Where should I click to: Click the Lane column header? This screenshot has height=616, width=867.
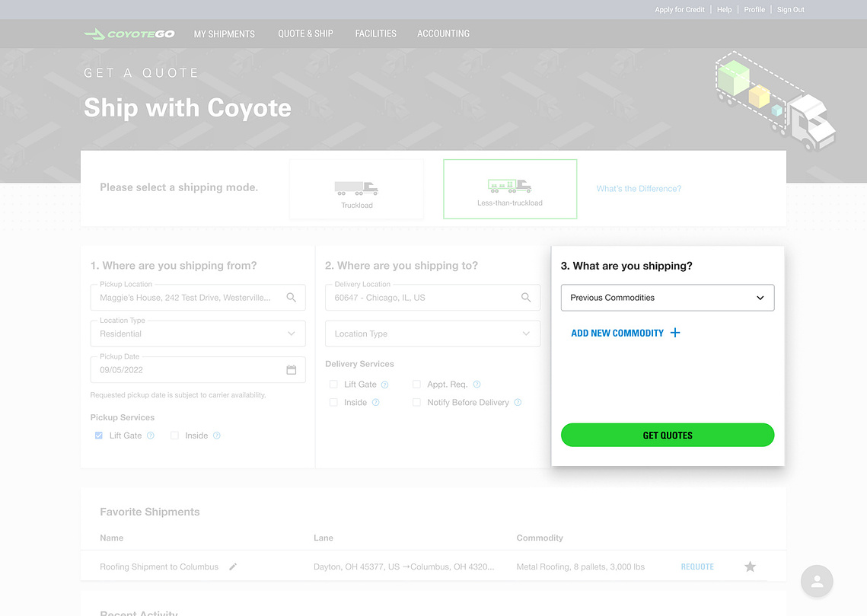324,538
